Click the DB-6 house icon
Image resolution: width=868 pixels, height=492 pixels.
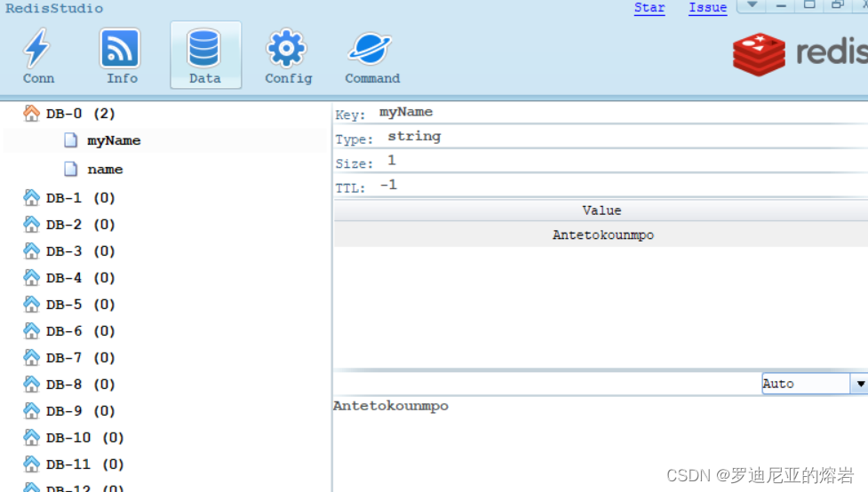click(32, 330)
